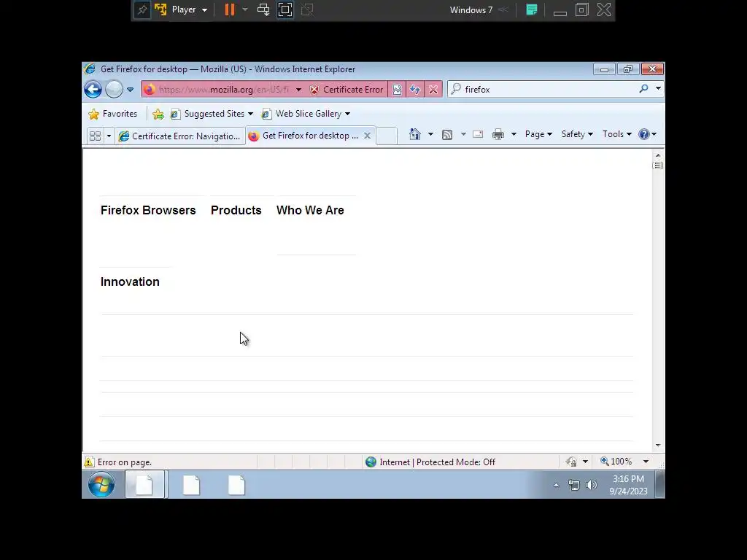Open the Favorites button
The image size is (747, 560).
(x=113, y=114)
